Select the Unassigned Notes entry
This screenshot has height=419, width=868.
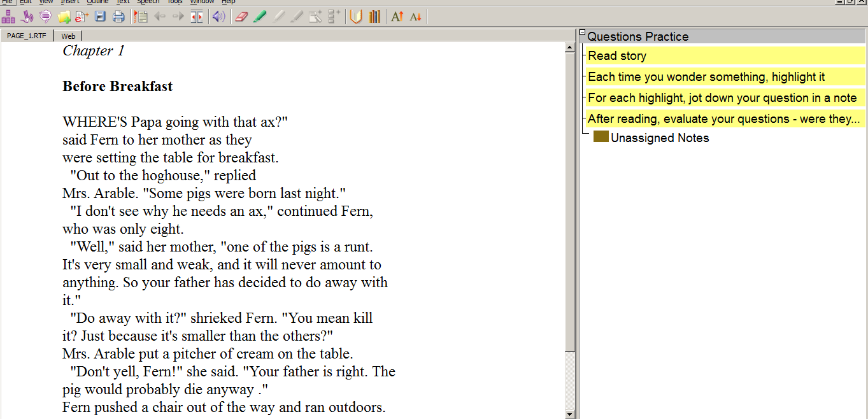click(660, 138)
